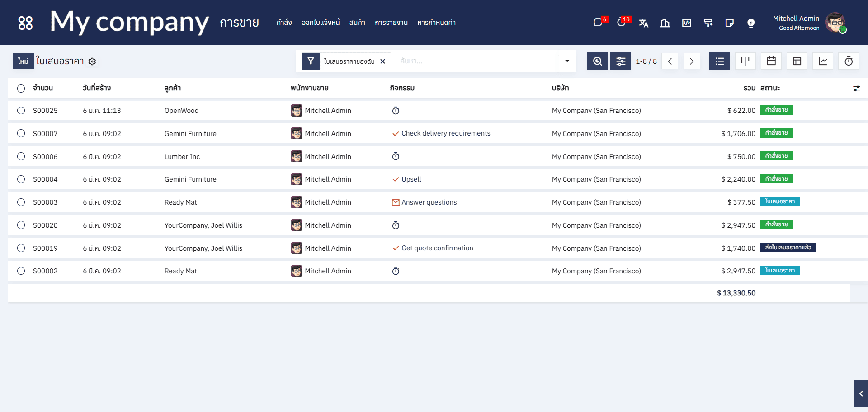Click the translation language icon in header
The image size is (868, 412).
[x=644, y=23]
